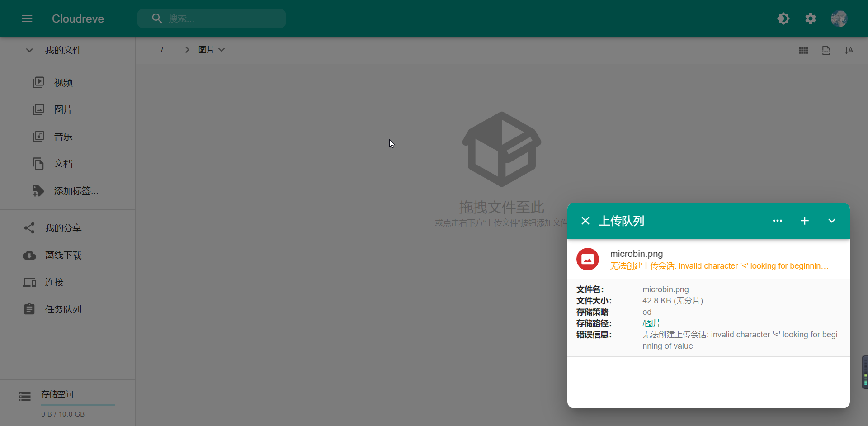
Task: Collapse the 我的文件 sidebar tree
Action: pos(29,50)
